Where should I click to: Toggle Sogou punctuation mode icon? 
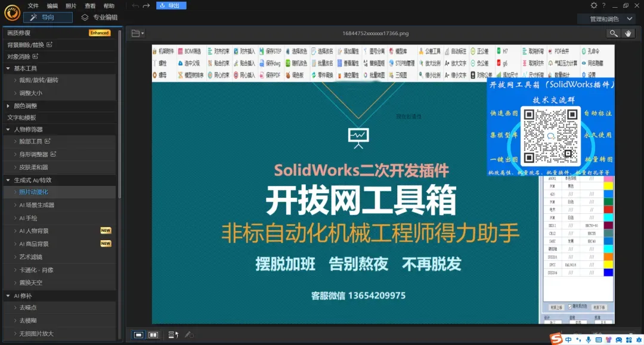(x=578, y=340)
